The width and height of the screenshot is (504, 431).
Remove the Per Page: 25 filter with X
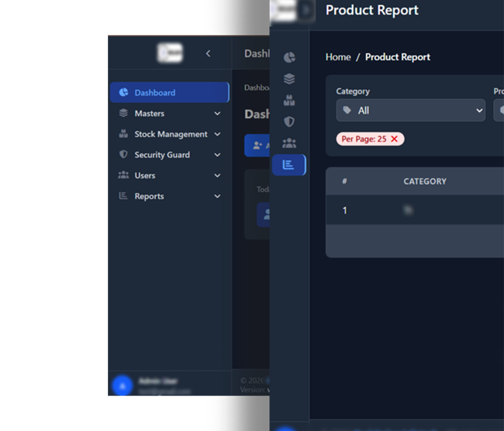[x=394, y=139]
